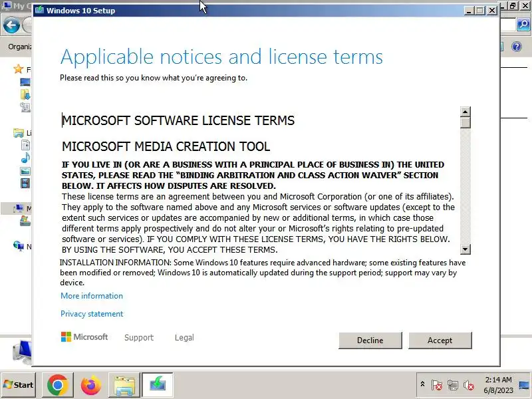Click the Explorer search magnifier icon
The width and height of the screenshot is (532, 399).
[523, 25]
